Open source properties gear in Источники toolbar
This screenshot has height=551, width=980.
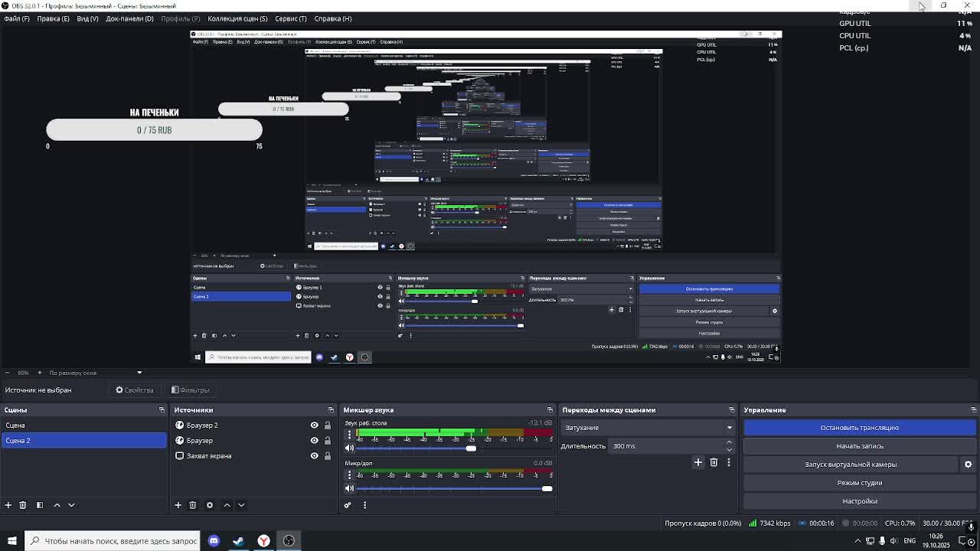point(210,505)
